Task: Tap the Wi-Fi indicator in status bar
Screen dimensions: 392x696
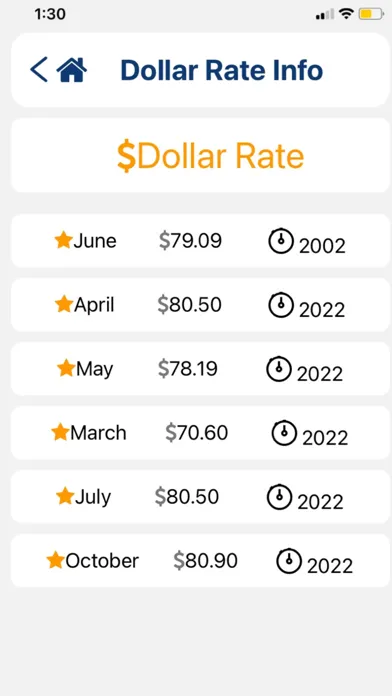Action: [346, 14]
